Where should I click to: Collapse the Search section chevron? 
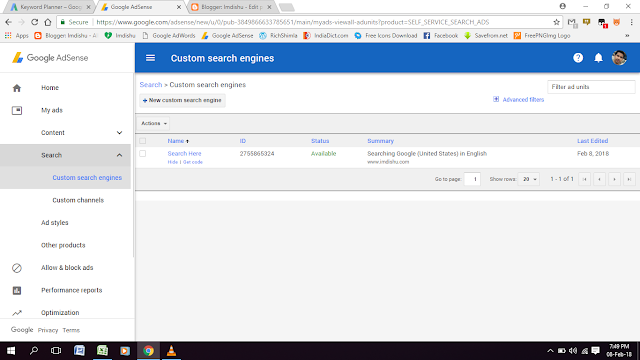click(x=119, y=155)
